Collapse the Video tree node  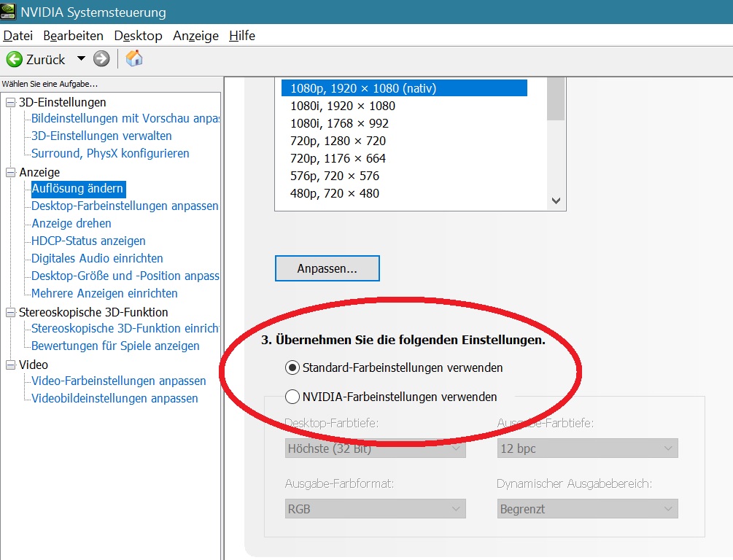10,365
